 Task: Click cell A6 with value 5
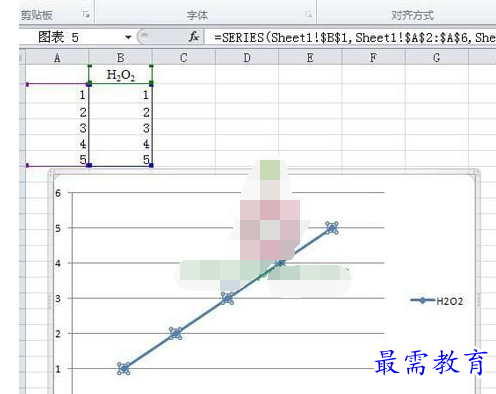[57, 159]
